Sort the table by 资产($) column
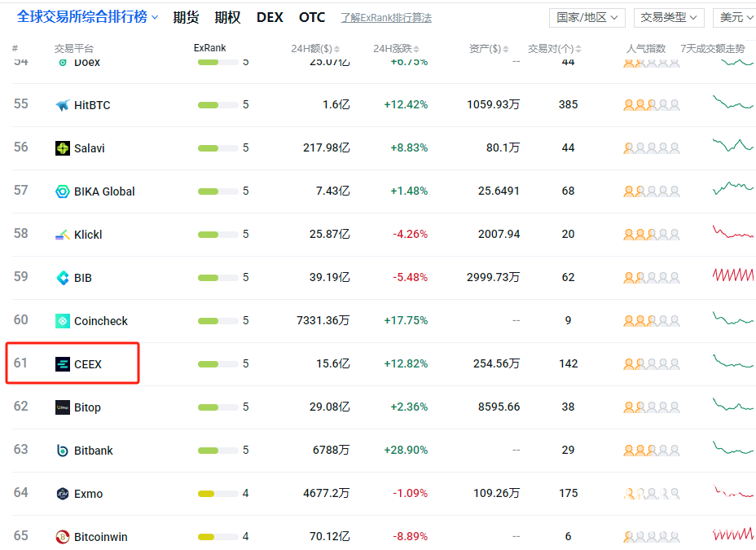Image resolution: width=756 pixels, height=550 pixels. (488, 48)
